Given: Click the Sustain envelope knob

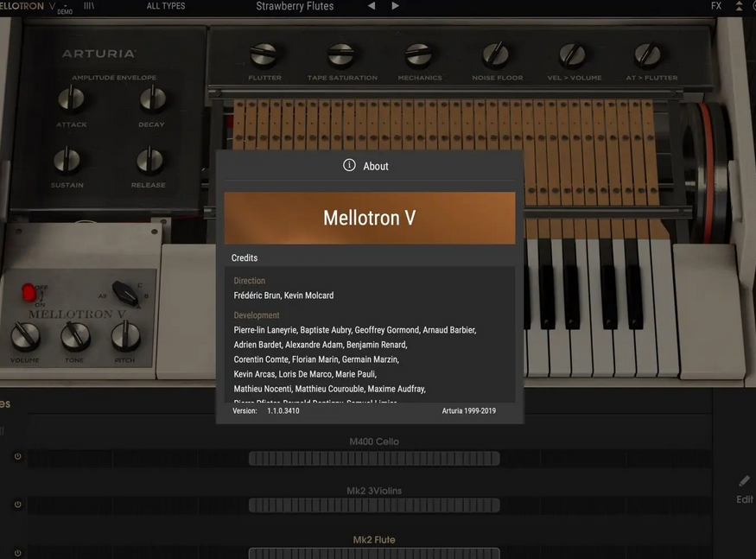Looking at the screenshot, I should pyautogui.click(x=67, y=160).
